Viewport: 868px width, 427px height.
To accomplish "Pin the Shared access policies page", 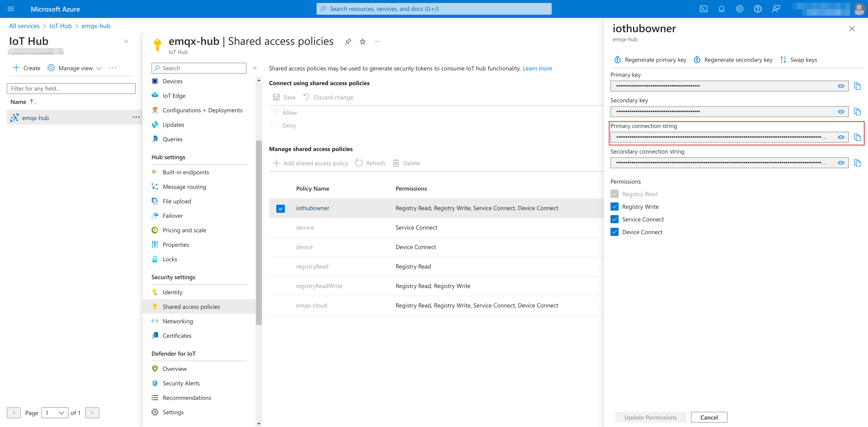I will coord(348,41).
